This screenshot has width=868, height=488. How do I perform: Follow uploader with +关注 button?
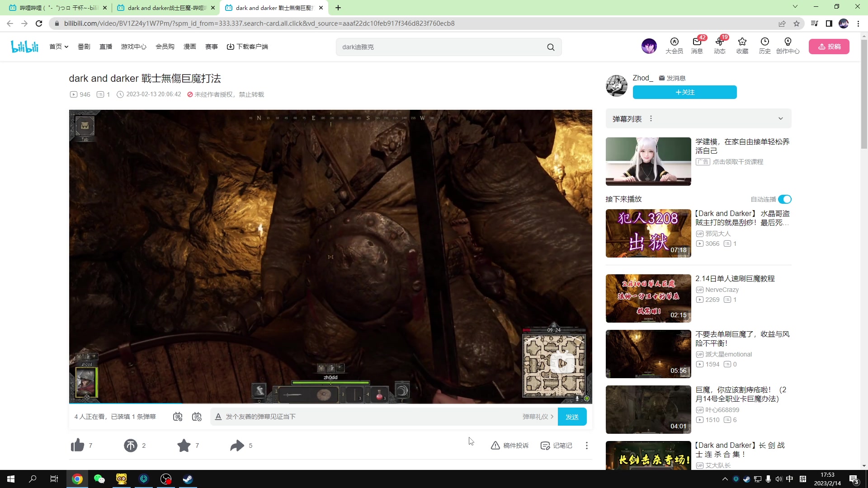pyautogui.click(x=685, y=92)
